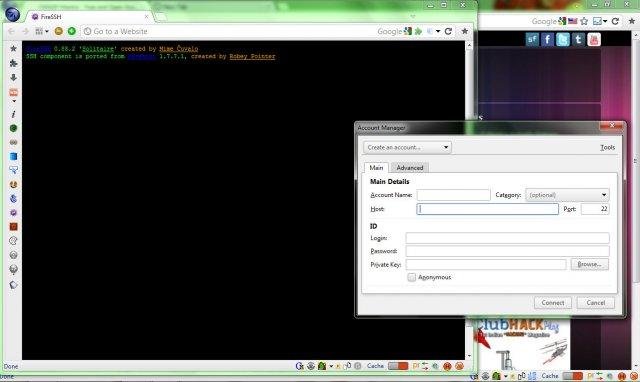This screenshot has height=382, width=640.
Task: Click the Port field showing 22
Action: (595, 209)
